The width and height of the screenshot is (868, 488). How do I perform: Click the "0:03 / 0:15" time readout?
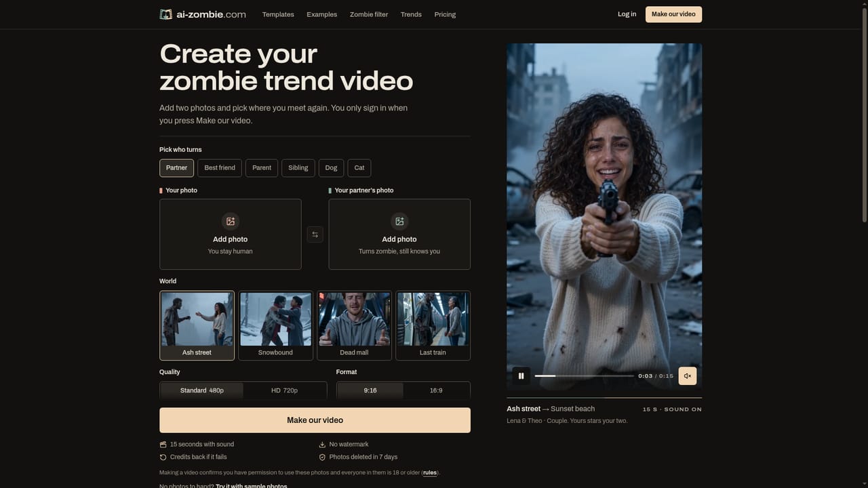656,375
